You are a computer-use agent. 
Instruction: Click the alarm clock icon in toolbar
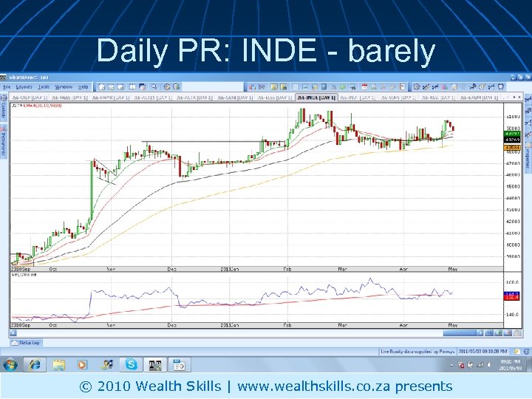[501, 87]
